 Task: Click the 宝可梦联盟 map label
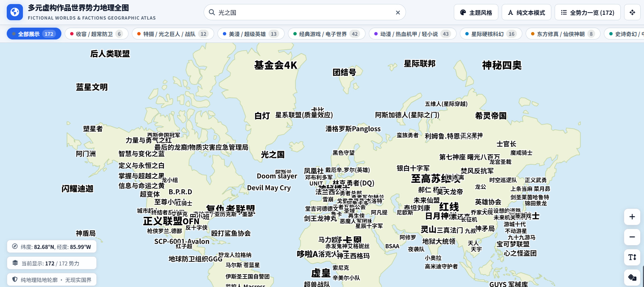(x=513, y=244)
